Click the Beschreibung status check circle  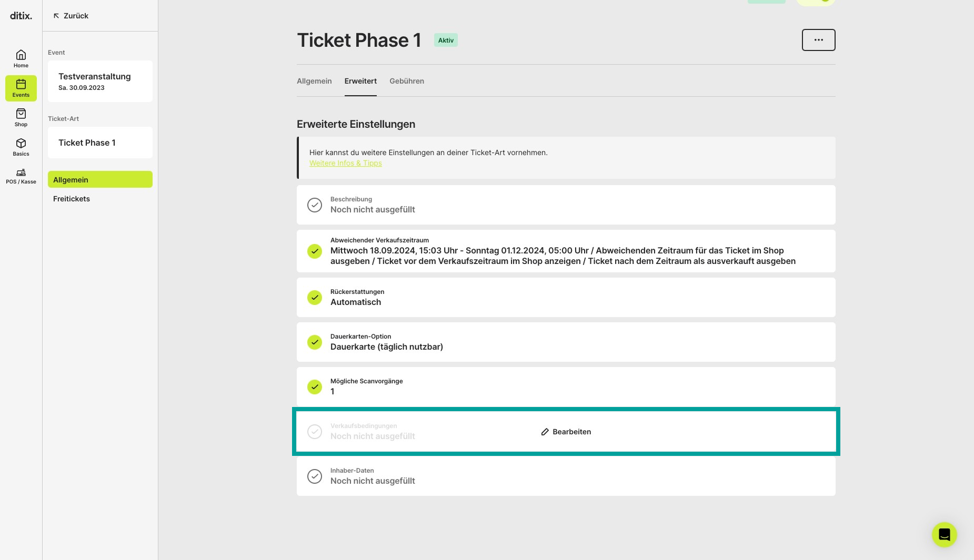315,205
